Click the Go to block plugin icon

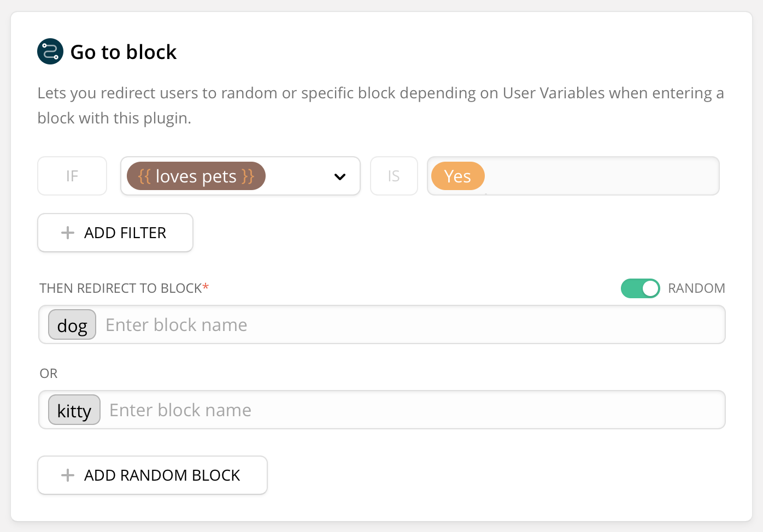[x=50, y=52]
